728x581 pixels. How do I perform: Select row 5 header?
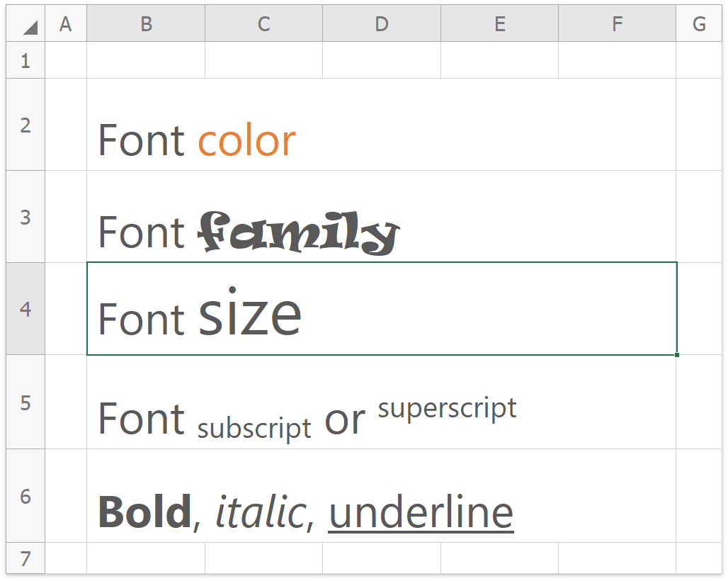(x=25, y=402)
